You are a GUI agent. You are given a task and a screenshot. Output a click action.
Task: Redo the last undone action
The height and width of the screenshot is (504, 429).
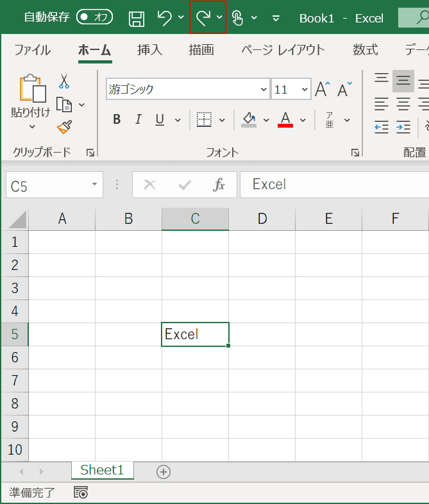[203, 18]
